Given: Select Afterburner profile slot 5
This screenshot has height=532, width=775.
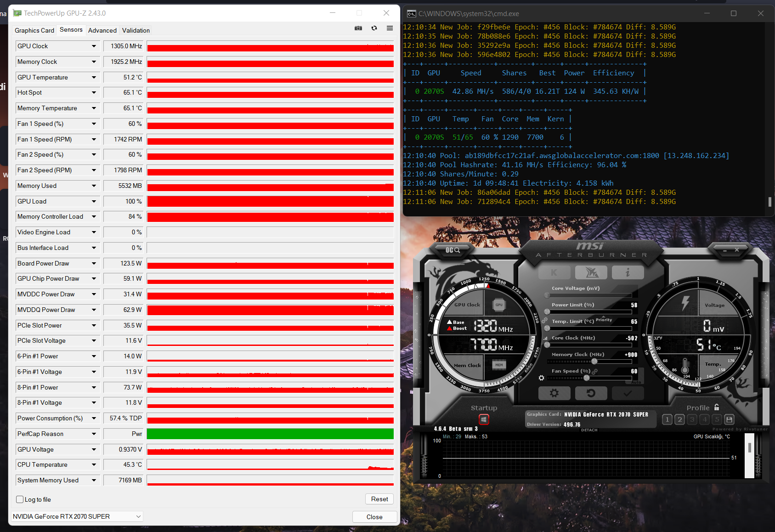Looking at the screenshot, I should coord(717,419).
